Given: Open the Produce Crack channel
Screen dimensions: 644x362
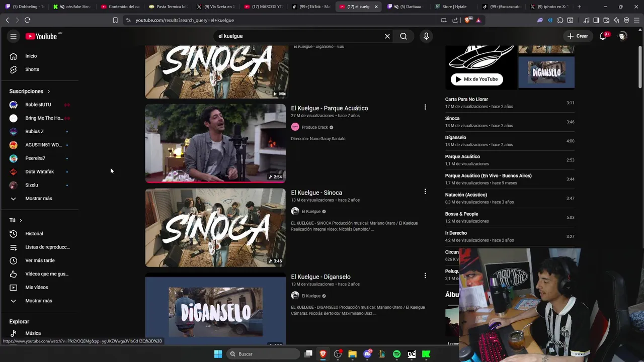Looking at the screenshot, I should (x=314, y=127).
